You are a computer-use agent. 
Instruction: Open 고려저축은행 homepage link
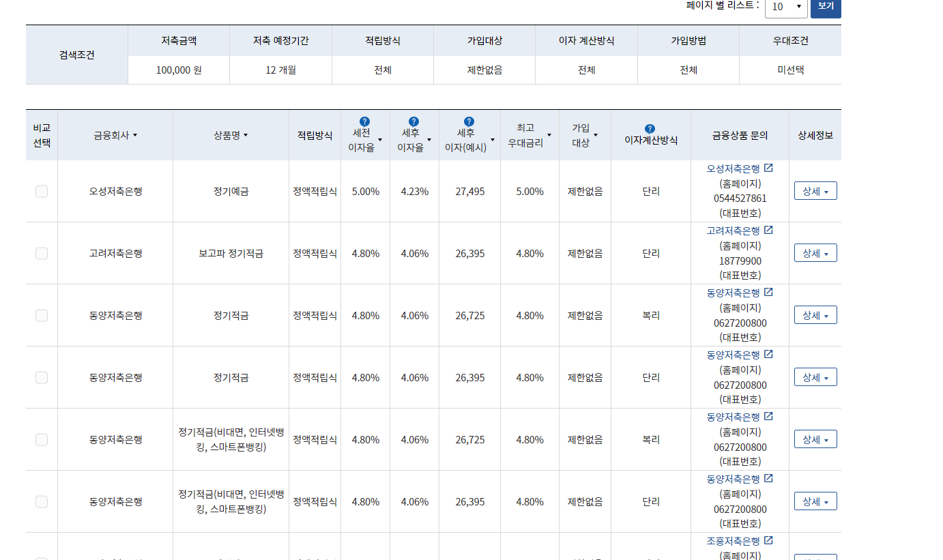click(733, 231)
